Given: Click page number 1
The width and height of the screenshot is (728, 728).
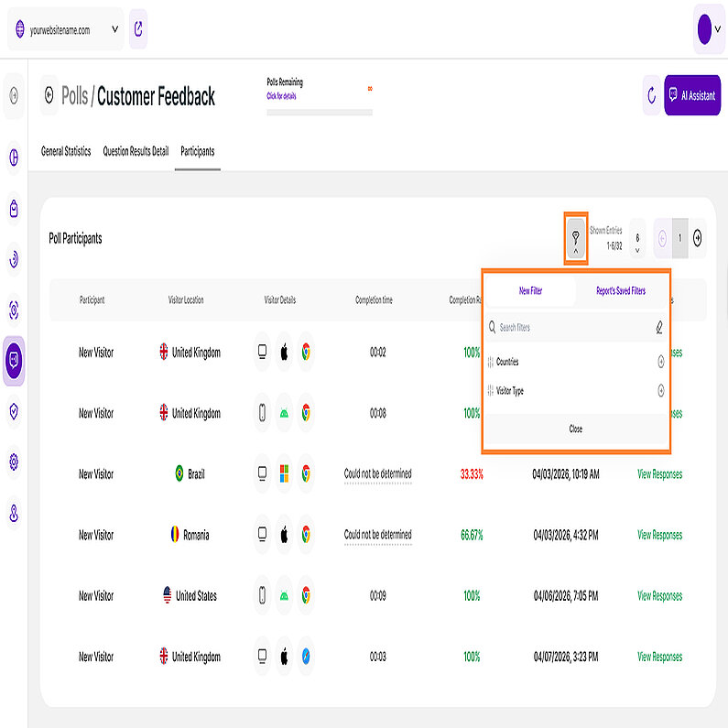Looking at the screenshot, I should [x=680, y=239].
